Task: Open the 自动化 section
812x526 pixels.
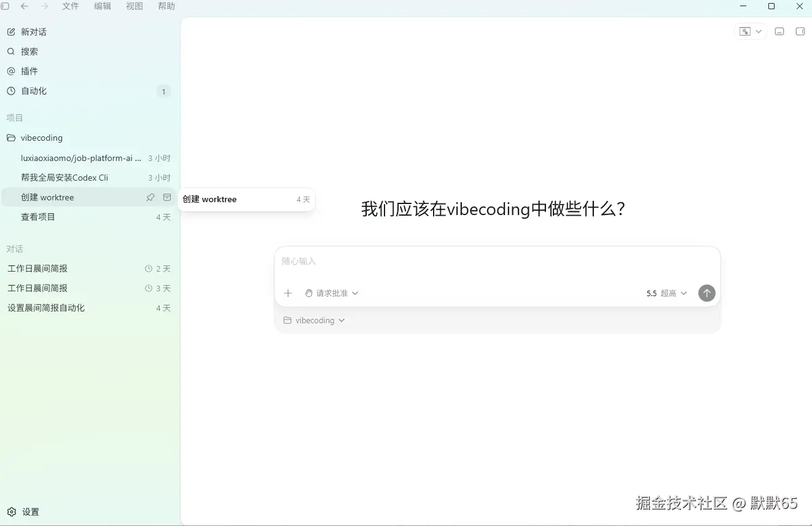Action: click(x=89, y=91)
